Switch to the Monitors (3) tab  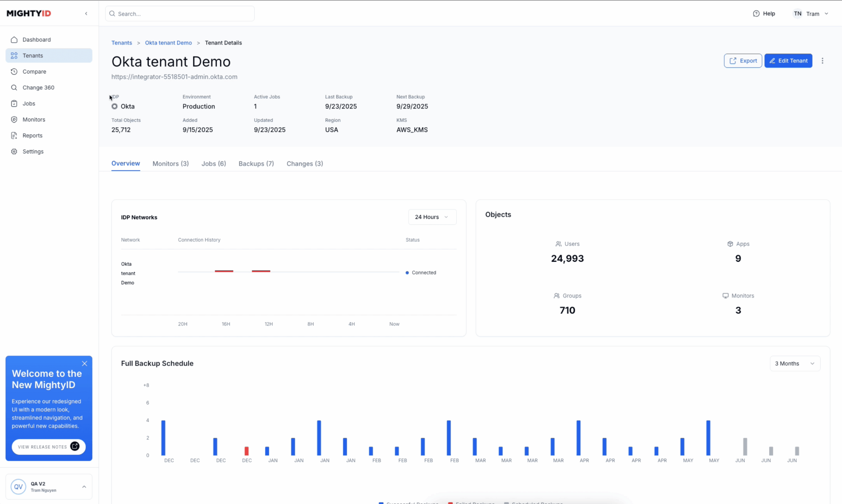[170, 164]
